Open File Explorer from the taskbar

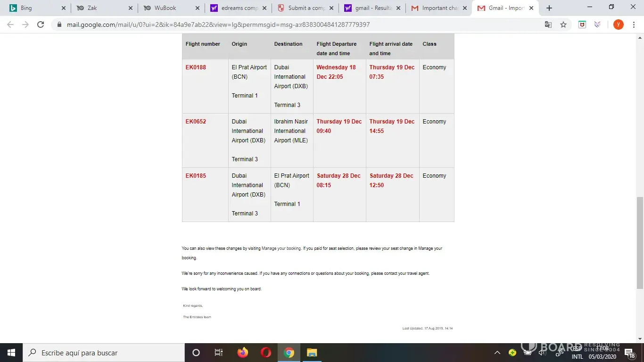pyautogui.click(x=312, y=353)
